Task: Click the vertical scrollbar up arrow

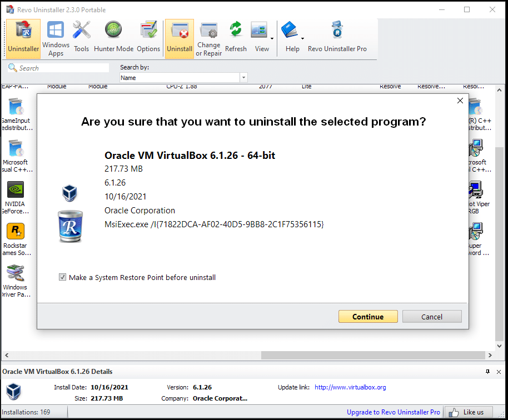Action: (x=499, y=90)
